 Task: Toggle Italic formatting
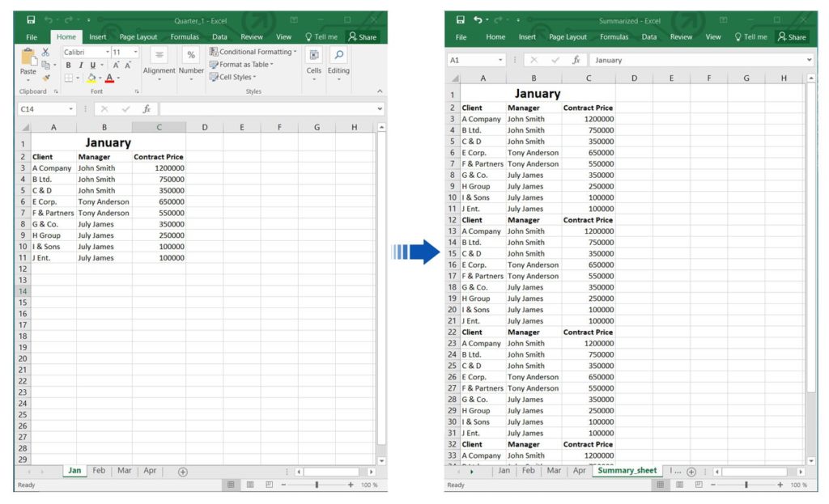pyautogui.click(x=81, y=65)
